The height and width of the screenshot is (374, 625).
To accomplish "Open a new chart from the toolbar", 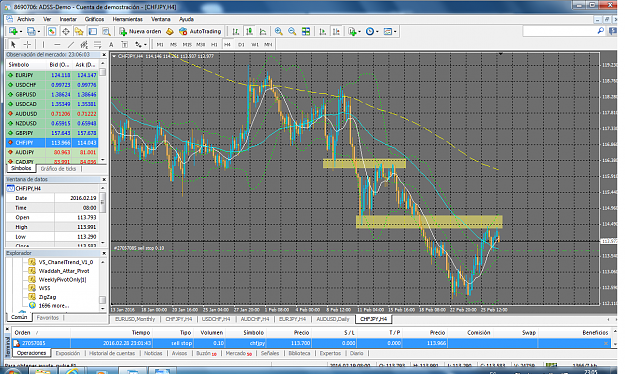I will (x=13, y=31).
